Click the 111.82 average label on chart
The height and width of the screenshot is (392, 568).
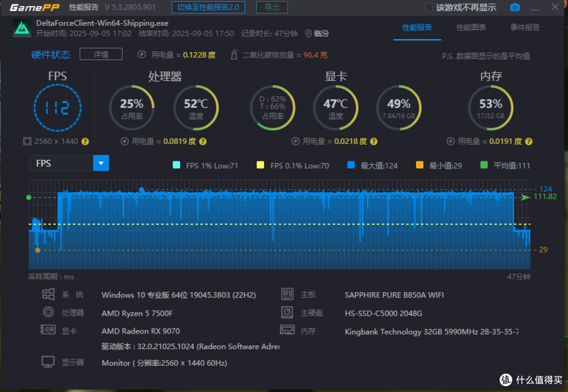coord(545,197)
